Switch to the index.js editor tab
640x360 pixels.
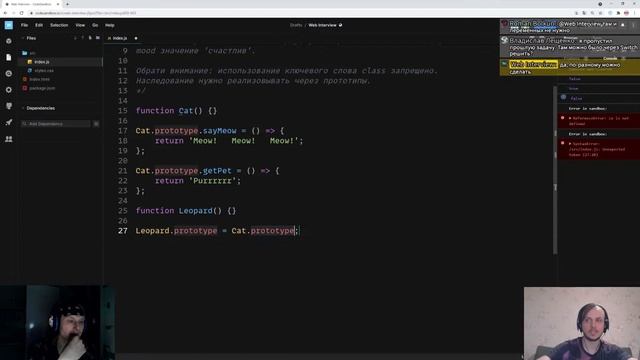tap(120, 38)
